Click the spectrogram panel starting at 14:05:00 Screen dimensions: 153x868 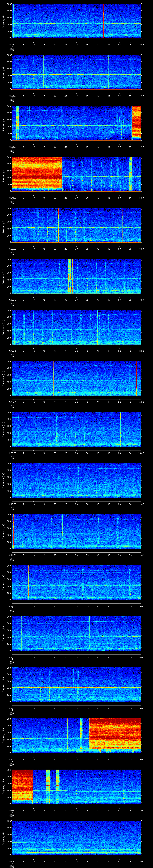(77, 225)
